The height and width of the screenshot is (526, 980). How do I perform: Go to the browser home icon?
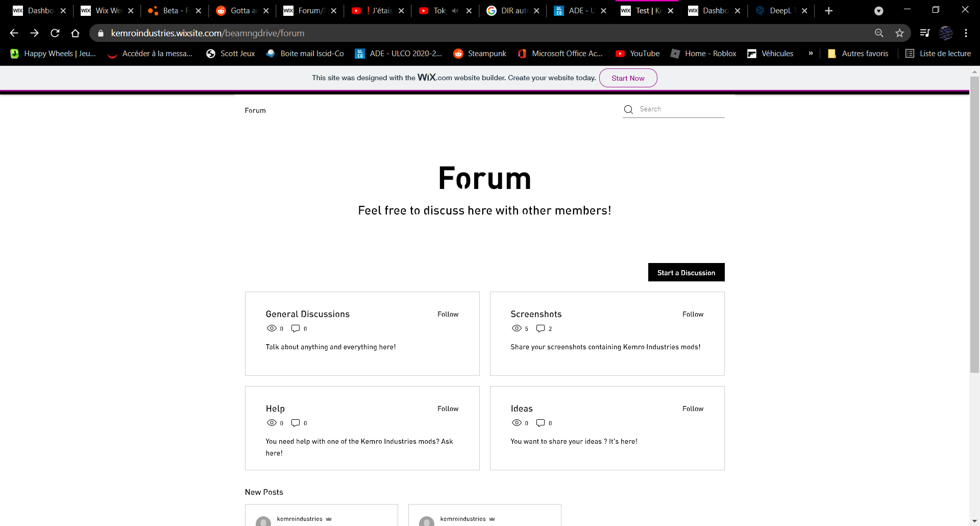(x=76, y=33)
